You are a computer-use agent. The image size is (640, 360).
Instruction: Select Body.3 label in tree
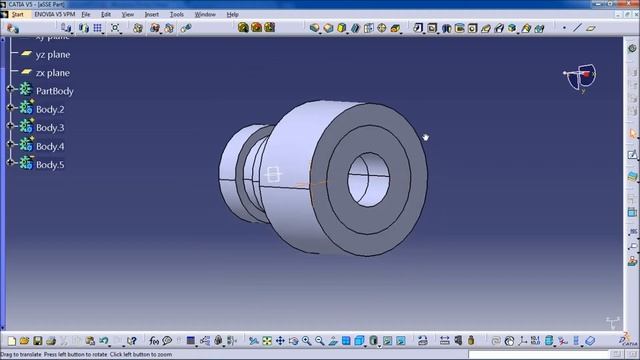50,128
